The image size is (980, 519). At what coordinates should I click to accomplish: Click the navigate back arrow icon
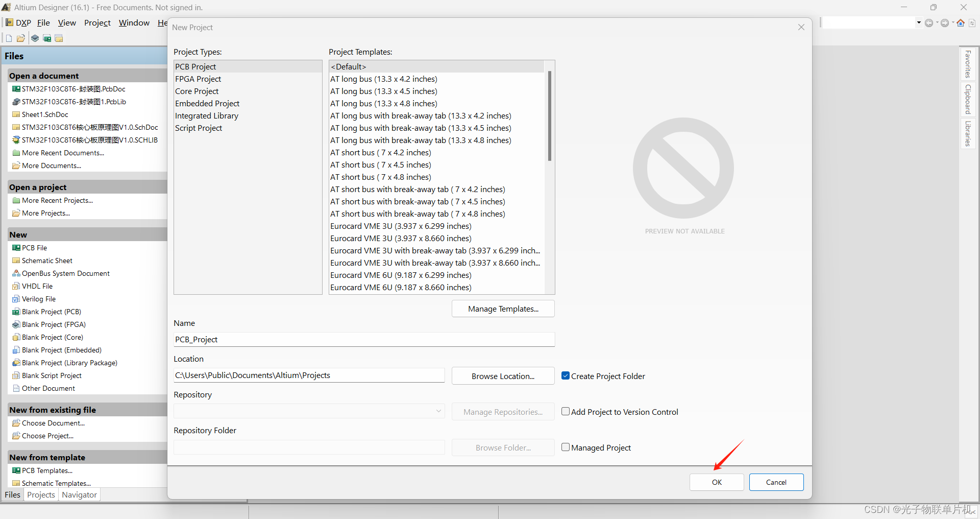click(x=929, y=22)
